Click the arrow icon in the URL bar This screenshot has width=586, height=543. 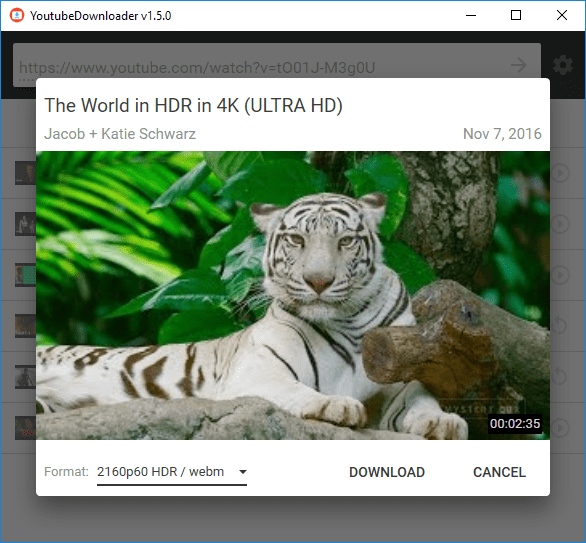(x=519, y=65)
